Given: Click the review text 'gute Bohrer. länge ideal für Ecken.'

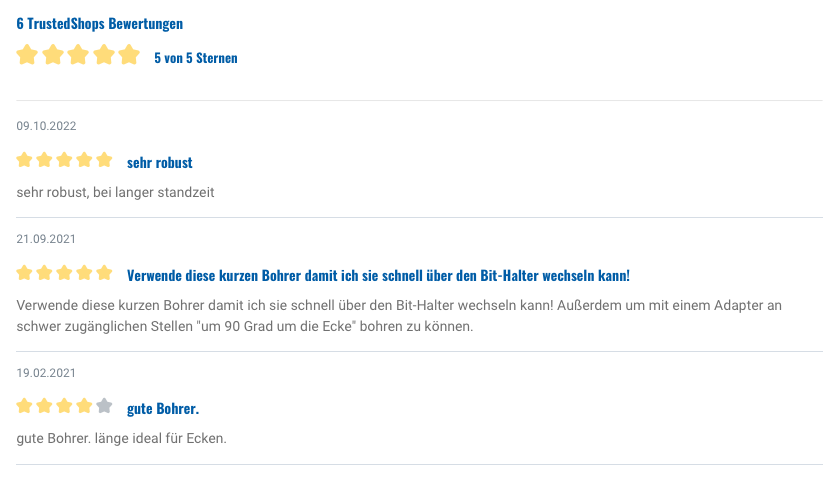Looking at the screenshot, I should (x=122, y=438).
